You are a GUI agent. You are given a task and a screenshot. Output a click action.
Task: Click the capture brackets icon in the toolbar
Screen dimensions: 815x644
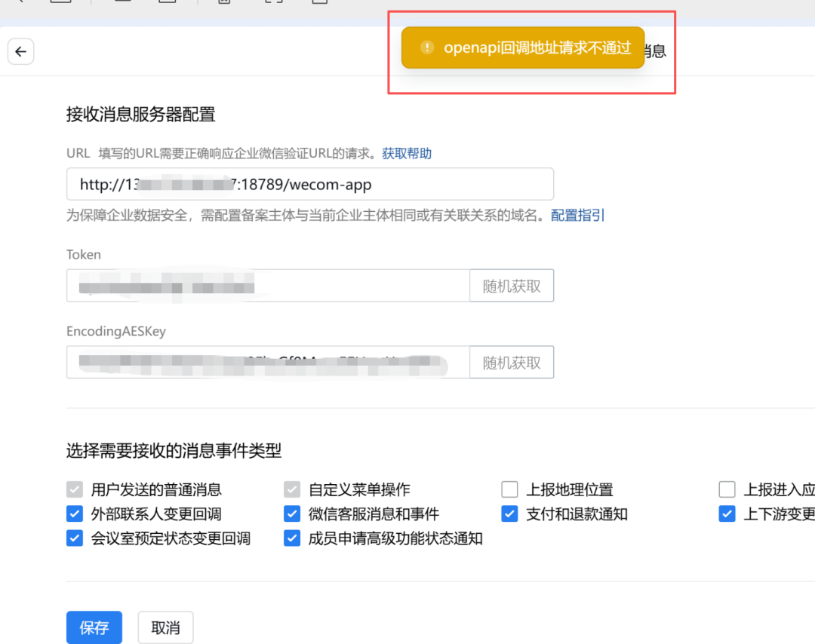click(x=275, y=3)
